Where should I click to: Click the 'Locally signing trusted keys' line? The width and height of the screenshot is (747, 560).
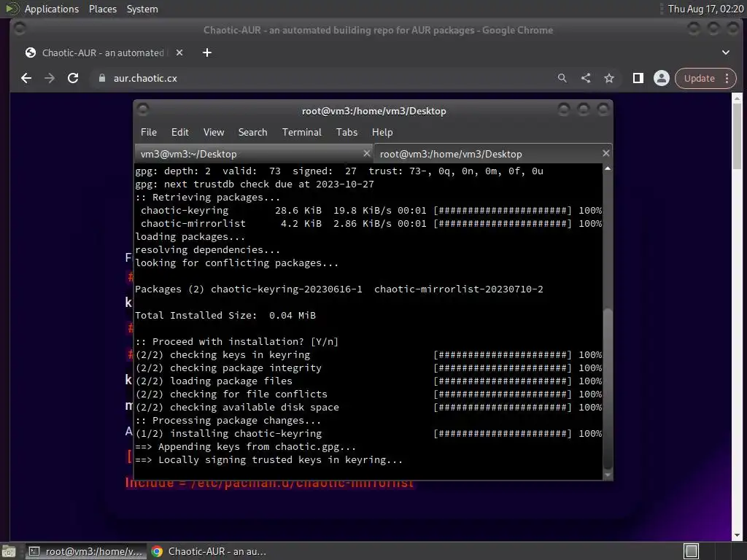[x=269, y=460]
